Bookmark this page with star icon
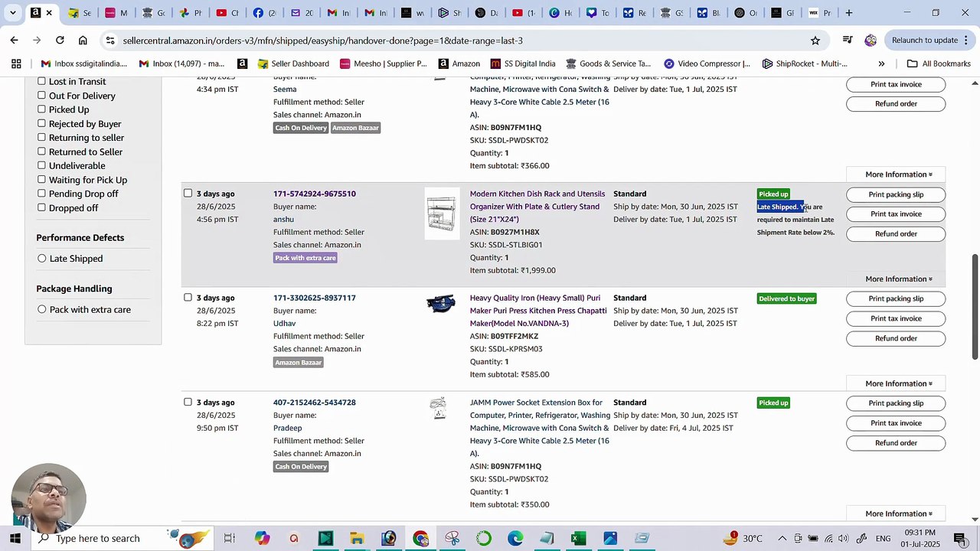The width and height of the screenshot is (980, 551). point(815,41)
